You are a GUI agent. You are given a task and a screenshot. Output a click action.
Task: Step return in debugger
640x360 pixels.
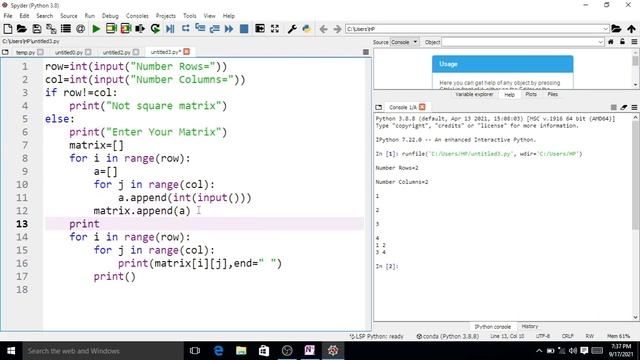tap(215, 29)
